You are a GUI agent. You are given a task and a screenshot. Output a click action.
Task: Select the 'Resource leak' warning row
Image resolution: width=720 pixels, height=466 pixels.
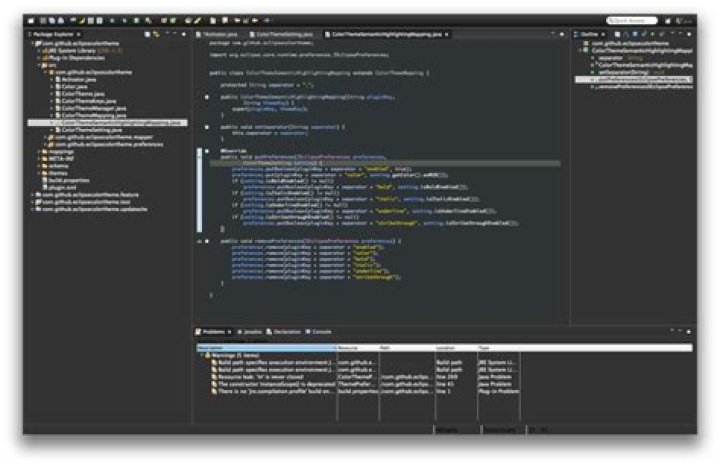click(360, 377)
